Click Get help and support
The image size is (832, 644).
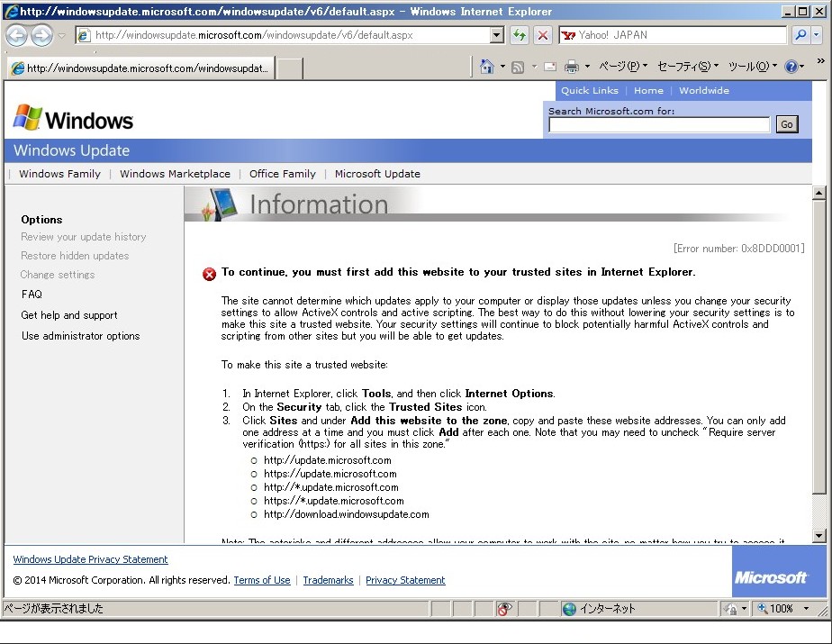pos(69,315)
